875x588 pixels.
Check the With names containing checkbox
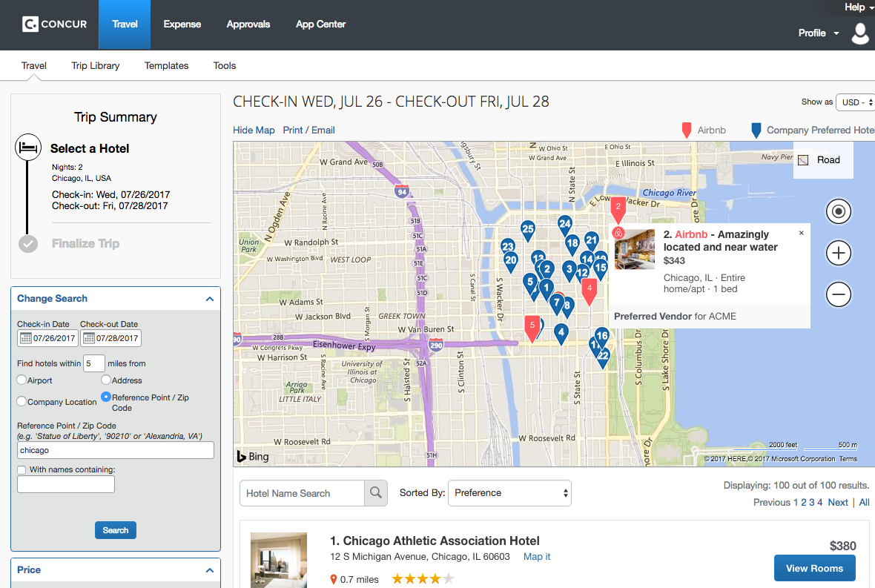22,469
